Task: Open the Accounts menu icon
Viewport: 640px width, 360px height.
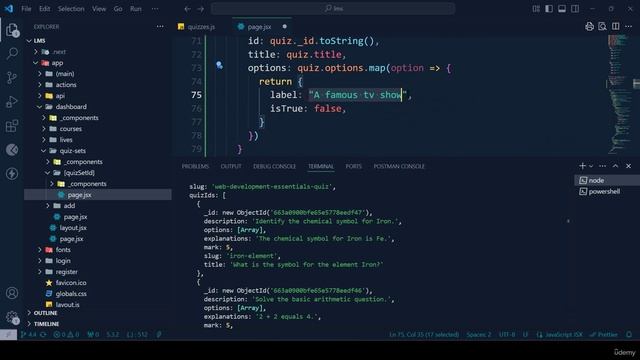Action: [12, 293]
